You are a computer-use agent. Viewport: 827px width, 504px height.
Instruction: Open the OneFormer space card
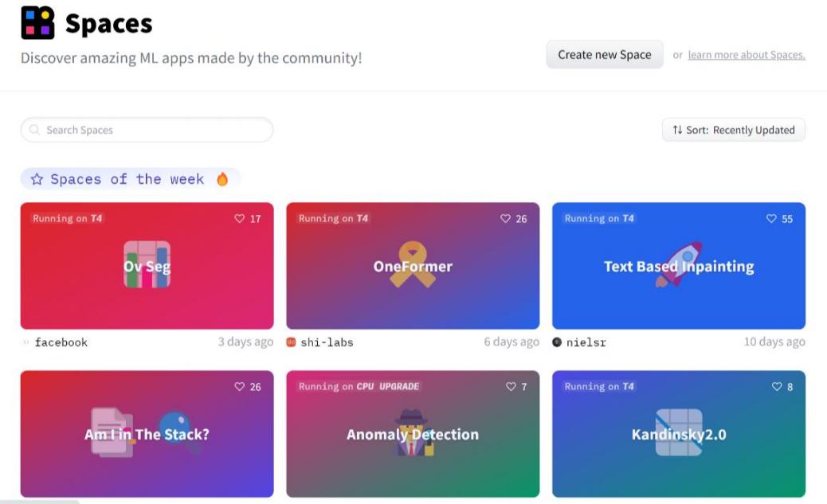coord(413,266)
